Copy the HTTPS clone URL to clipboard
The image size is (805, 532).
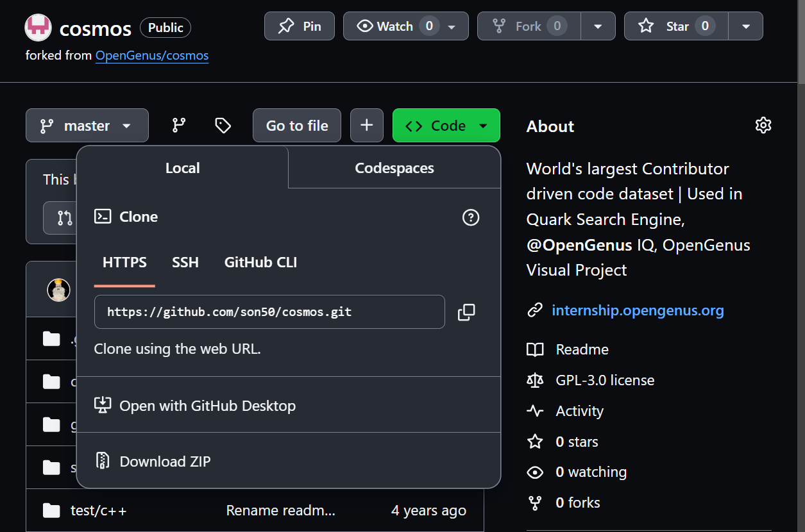tap(466, 312)
